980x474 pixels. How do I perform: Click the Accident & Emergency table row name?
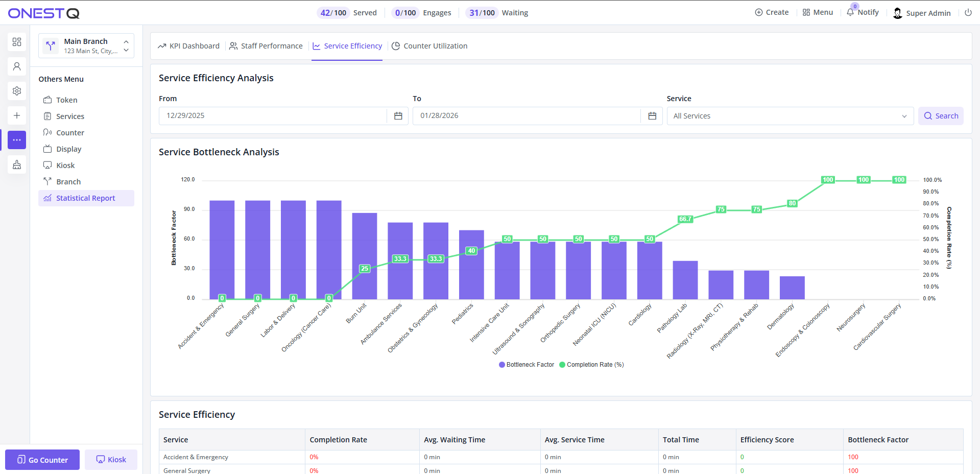point(196,457)
